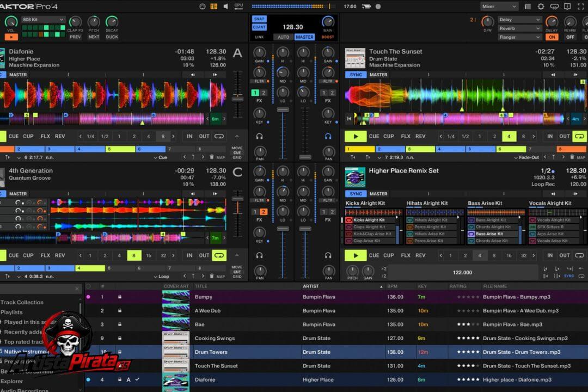The height and width of the screenshot is (392, 588).
Task: Turn the MAIN volume knob
Action: [x=328, y=22]
